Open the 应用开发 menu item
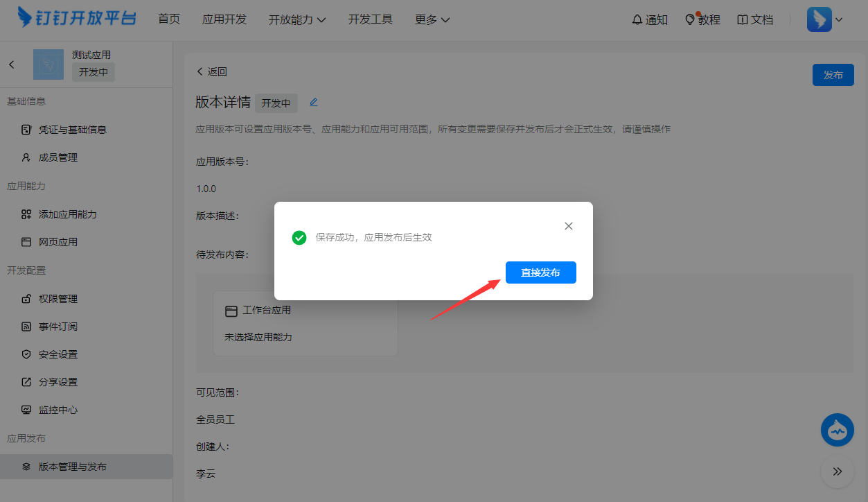868x502 pixels. click(224, 19)
